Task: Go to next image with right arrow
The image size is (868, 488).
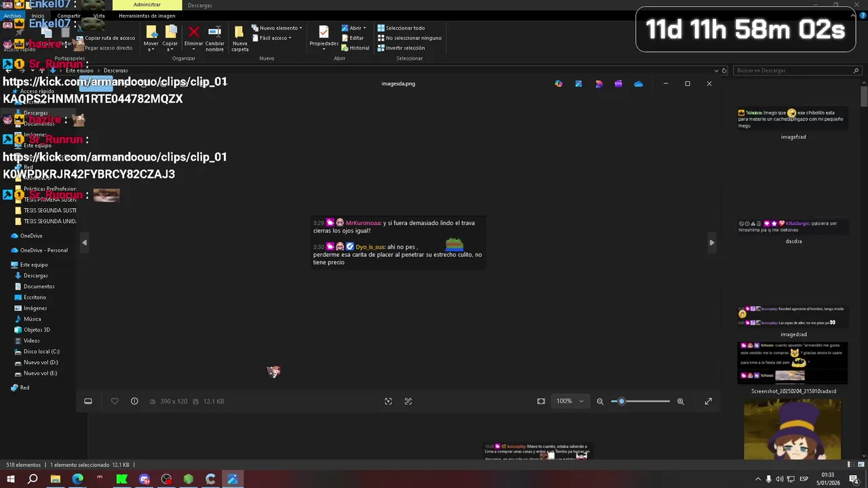Action: pos(711,242)
